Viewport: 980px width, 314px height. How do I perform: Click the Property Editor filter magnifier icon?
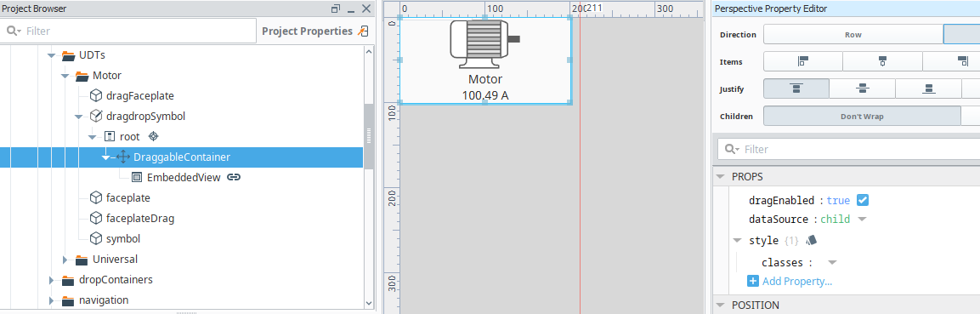(x=731, y=150)
